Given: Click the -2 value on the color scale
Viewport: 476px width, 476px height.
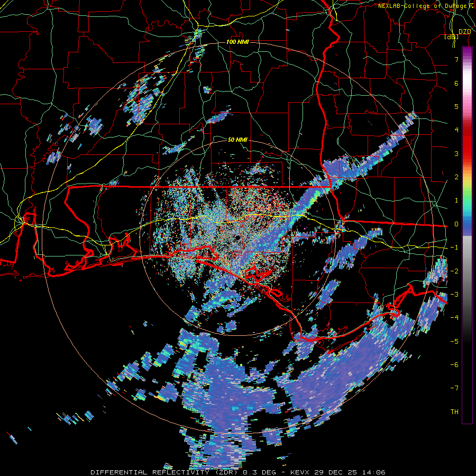Looking at the screenshot, I should [454, 271].
